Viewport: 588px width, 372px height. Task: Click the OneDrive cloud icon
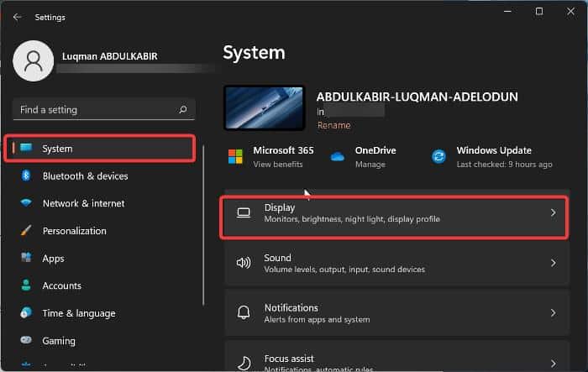tap(337, 156)
